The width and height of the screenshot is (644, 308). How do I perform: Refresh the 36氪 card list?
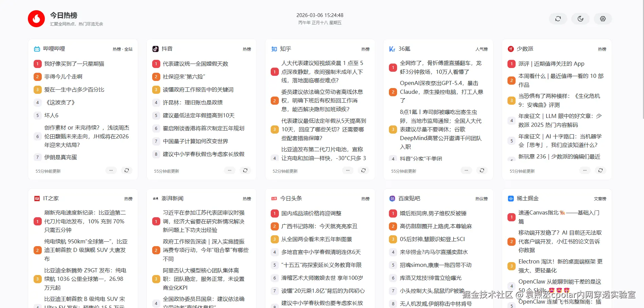coord(482,170)
